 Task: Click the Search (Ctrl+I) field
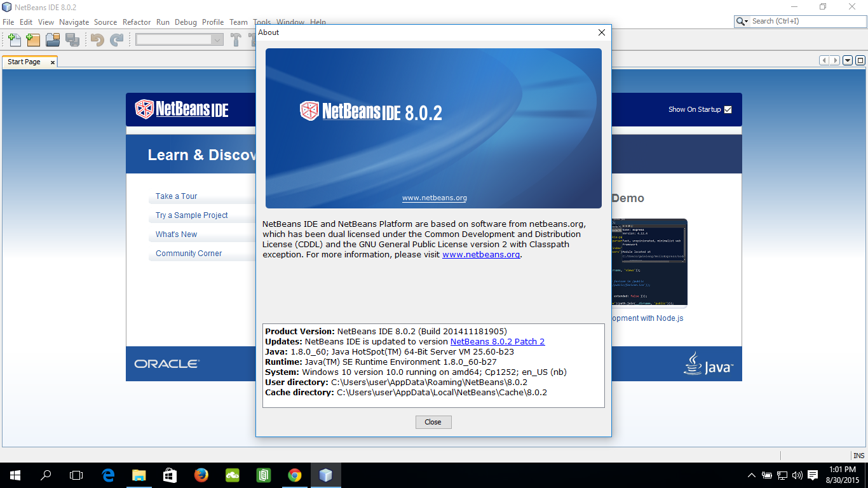coord(807,22)
